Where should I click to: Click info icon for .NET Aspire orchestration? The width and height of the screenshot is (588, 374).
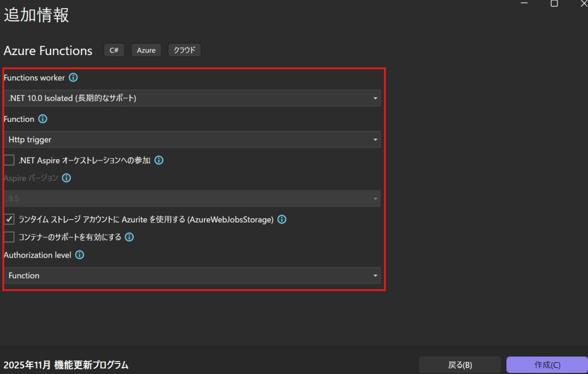[159, 160]
